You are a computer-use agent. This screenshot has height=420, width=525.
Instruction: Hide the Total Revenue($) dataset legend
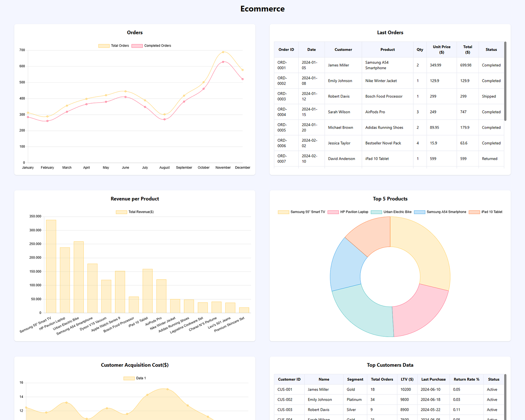(135, 212)
